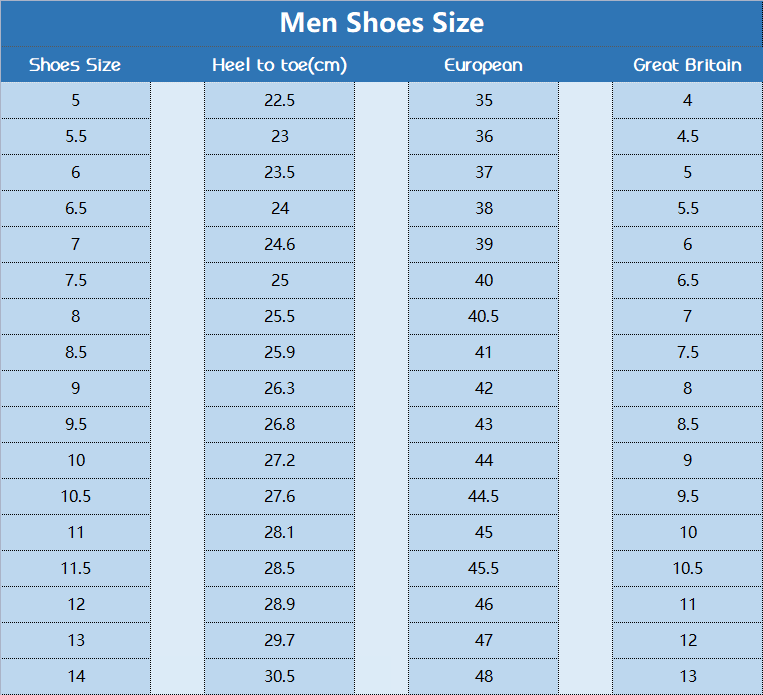The width and height of the screenshot is (763, 695).
Task: Select shoe size 10.5 cell
Action: click(x=76, y=496)
